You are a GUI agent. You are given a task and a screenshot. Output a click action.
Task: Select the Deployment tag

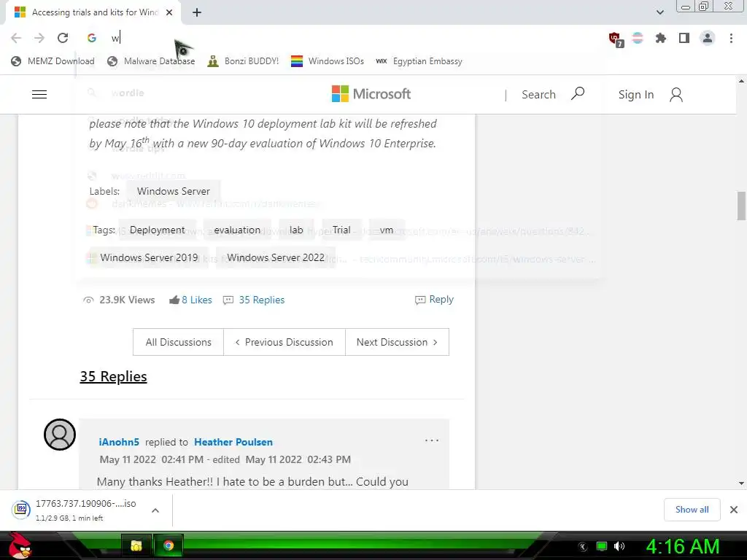(x=158, y=230)
